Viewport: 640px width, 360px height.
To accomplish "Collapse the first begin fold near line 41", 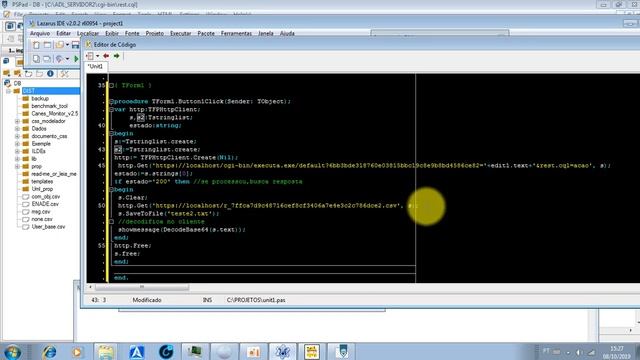I will tap(111, 133).
